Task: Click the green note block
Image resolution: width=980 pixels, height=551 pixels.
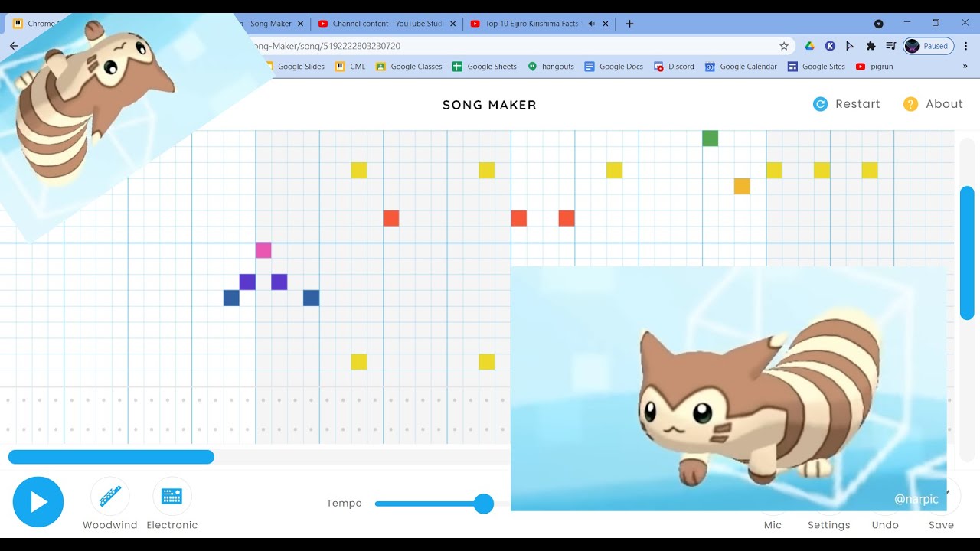Action: pos(710,139)
